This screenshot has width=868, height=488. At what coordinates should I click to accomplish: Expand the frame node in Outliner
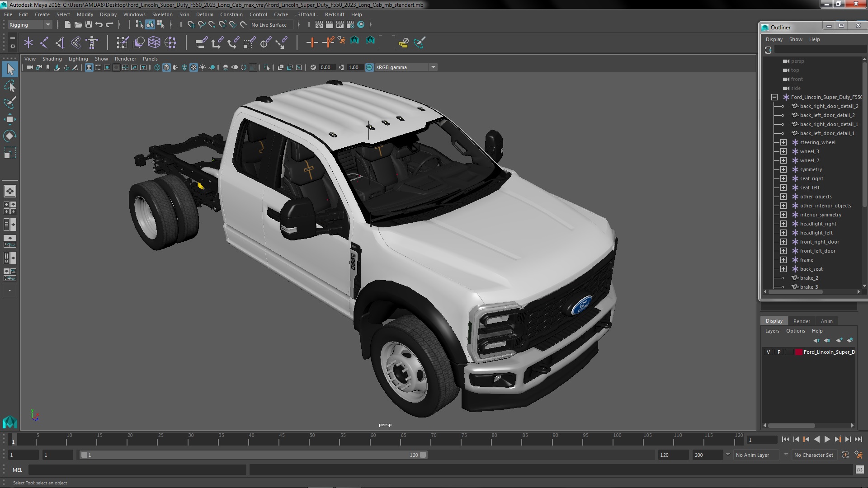[783, 260]
